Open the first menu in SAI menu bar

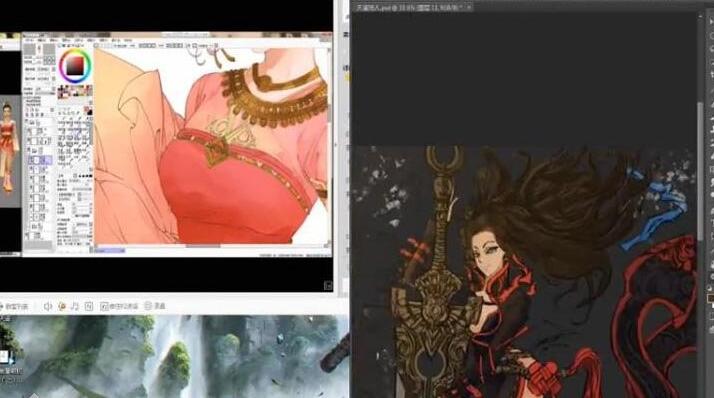point(31,41)
